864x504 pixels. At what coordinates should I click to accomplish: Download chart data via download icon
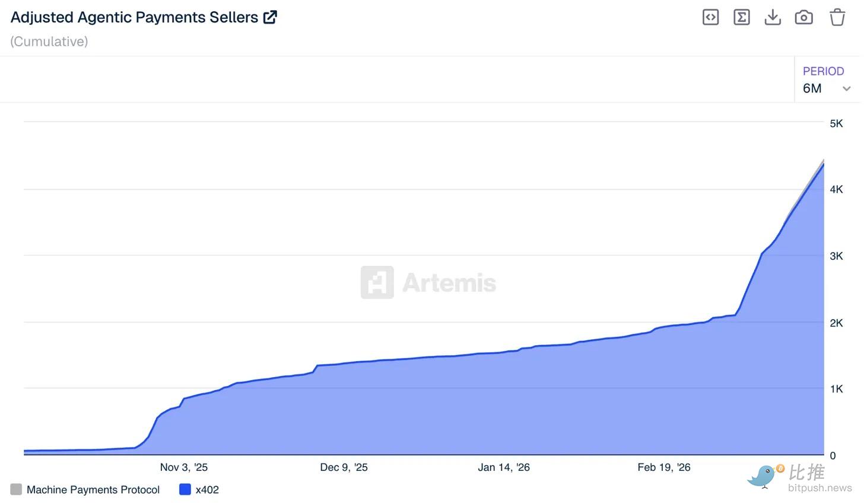[772, 17]
